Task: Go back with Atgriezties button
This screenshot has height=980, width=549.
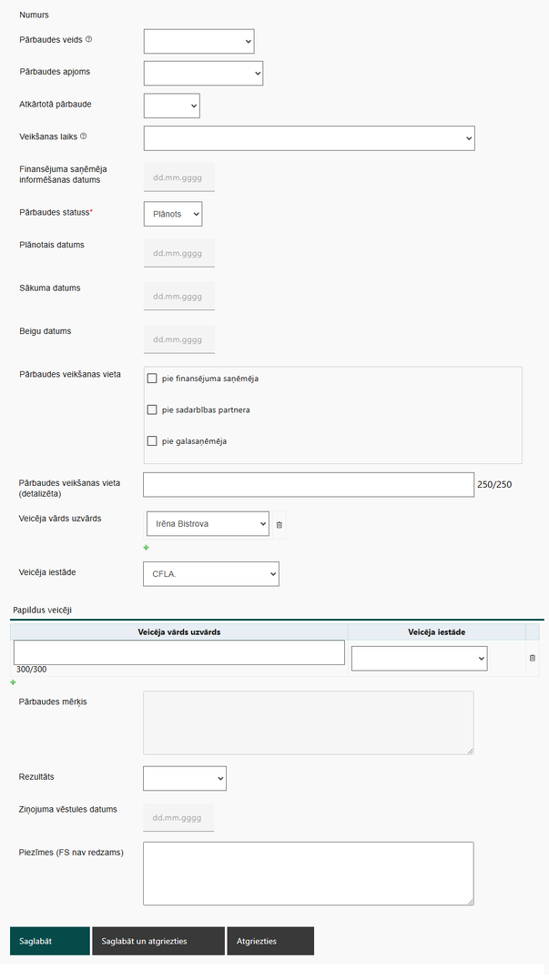Action: tap(270, 941)
